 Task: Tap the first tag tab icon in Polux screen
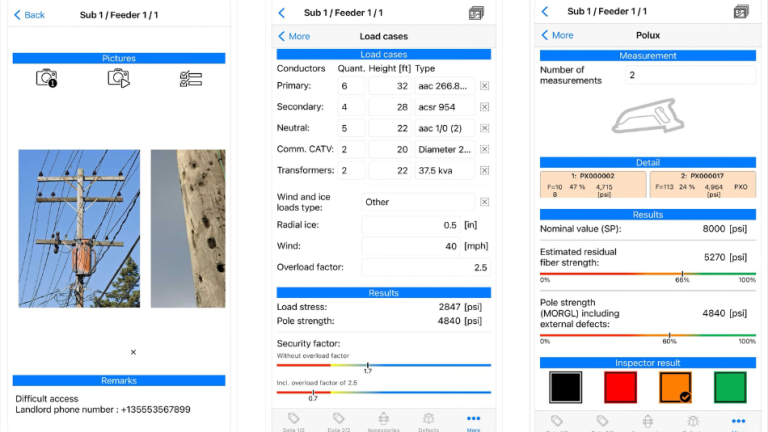pyautogui.click(x=557, y=422)
